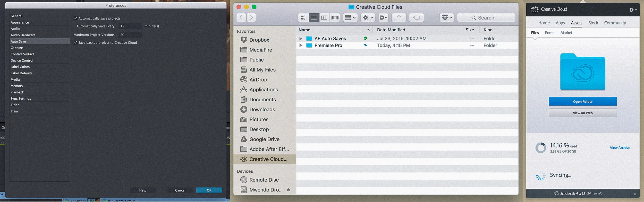644x202 pixels.
Task: Open Finder action gear menu
Action: coord(368,17)
